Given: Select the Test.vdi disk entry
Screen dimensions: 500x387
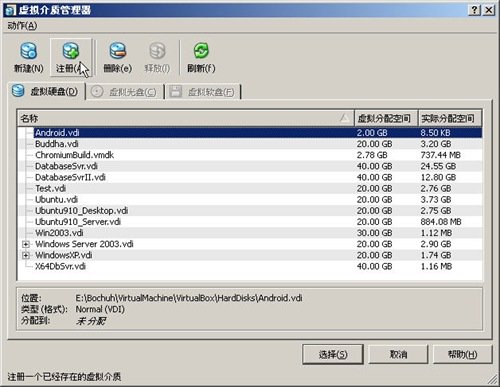Looking at the screenshot, I should click(50, 188).
